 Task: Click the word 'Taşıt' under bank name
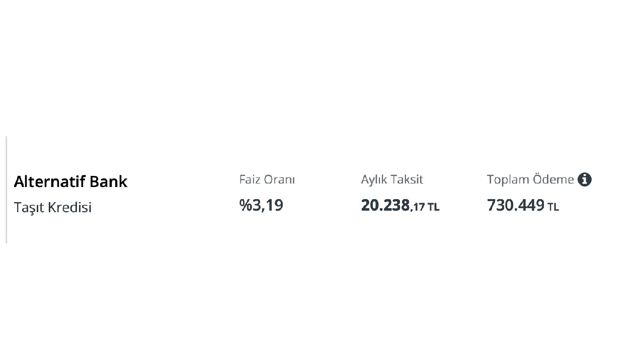coord(29,207)
